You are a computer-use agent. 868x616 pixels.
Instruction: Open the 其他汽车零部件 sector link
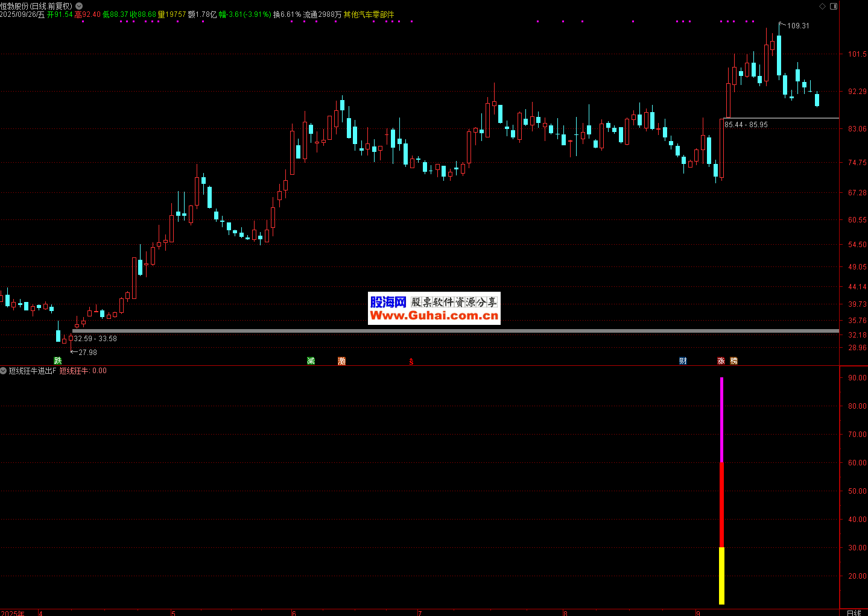click(x=369, y=14)
